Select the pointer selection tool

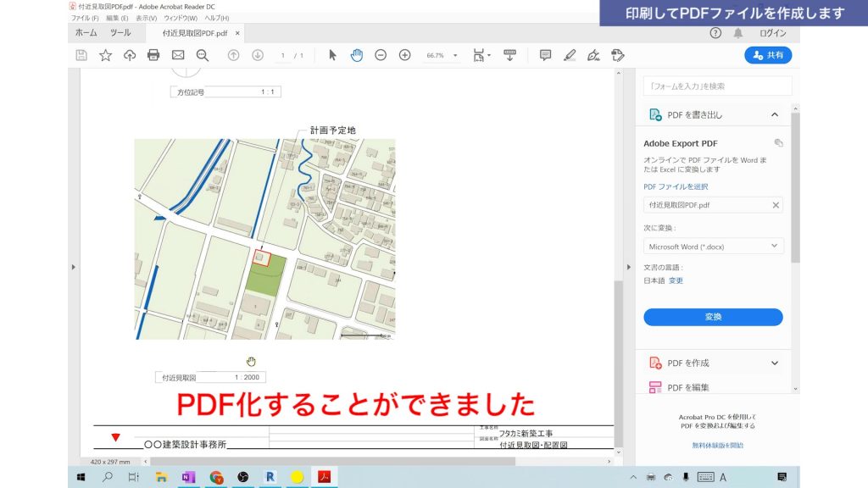(x=331, y=55)
